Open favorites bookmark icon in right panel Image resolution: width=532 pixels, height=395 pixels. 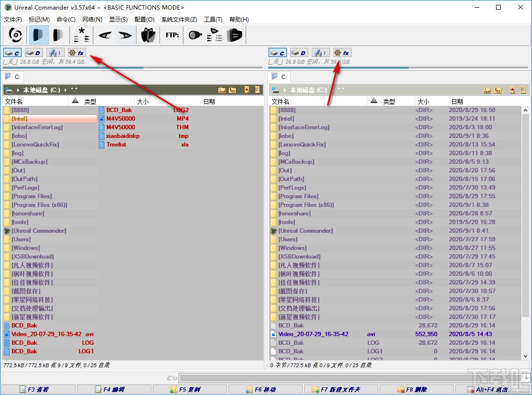[513, 90]
